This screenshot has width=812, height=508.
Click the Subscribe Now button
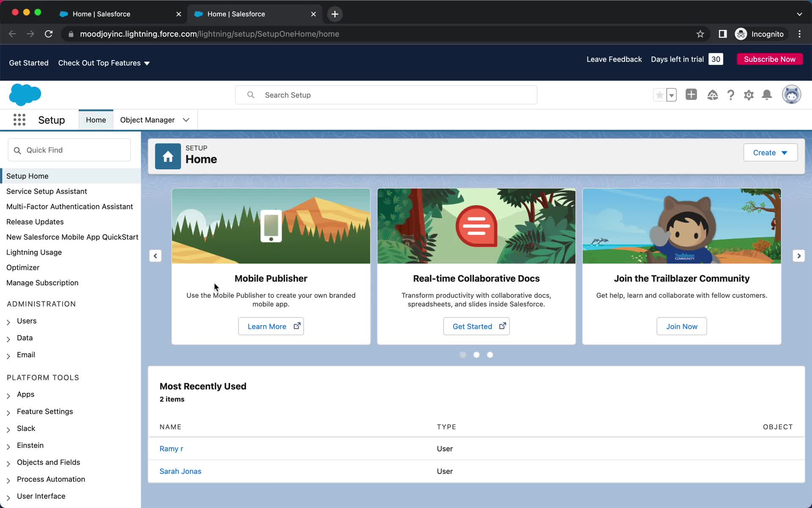click(x=770, y=59)
